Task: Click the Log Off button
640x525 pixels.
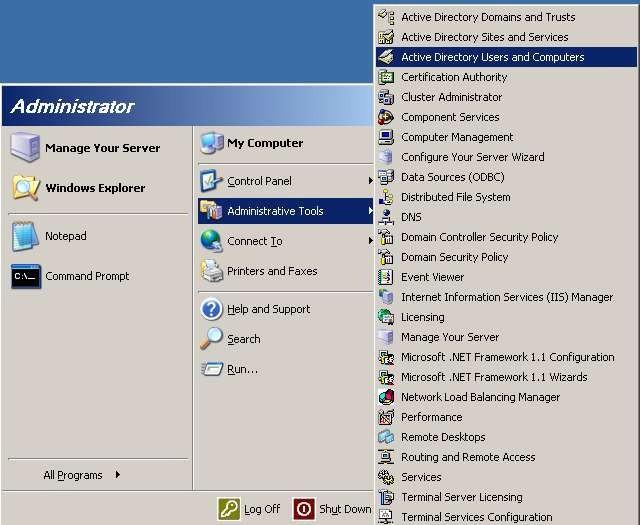Action: tap(249, 509)
